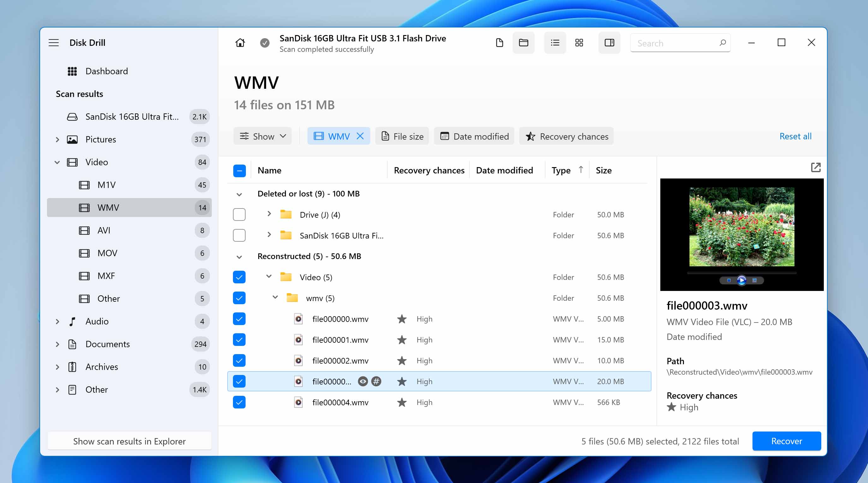Open the MXF video category
Image resolution: width=868 pixels, height=483 pixels.
(129, 276)
